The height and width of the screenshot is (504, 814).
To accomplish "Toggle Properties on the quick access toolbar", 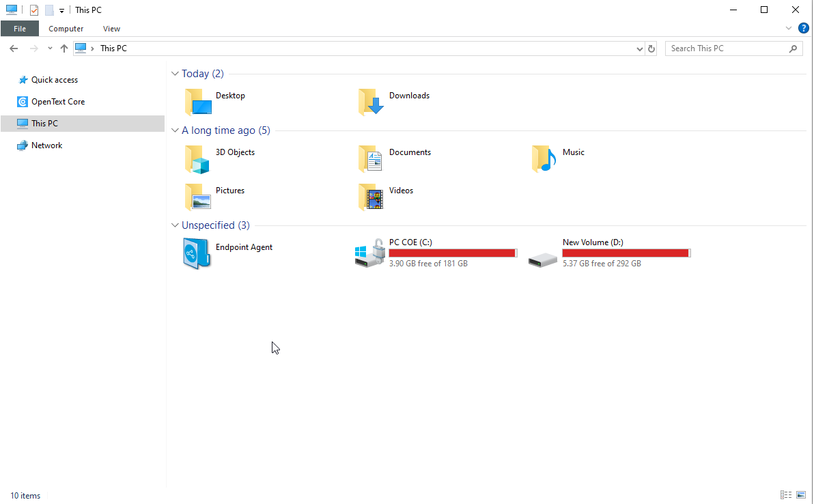I will 33,10.
